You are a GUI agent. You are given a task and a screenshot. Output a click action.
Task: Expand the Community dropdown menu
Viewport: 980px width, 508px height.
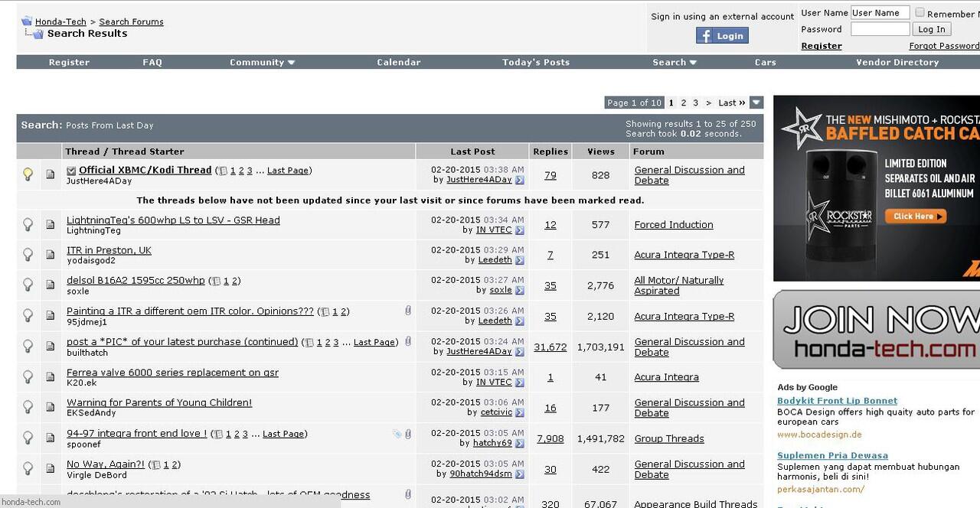pyautogui.click(x=263, y=62)
